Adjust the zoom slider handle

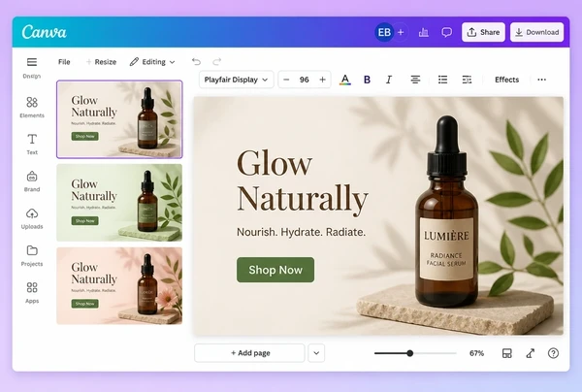pos(409,353)
